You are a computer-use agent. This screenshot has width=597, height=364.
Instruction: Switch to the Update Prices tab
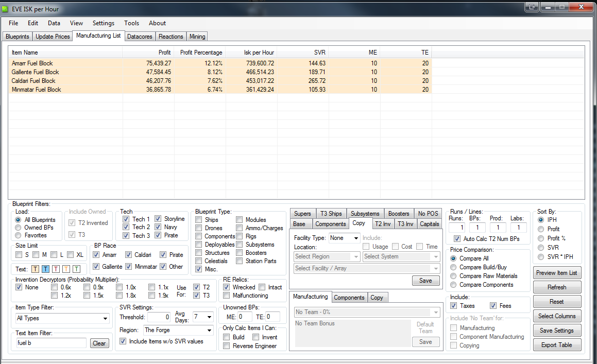click(x=53, y=37)
